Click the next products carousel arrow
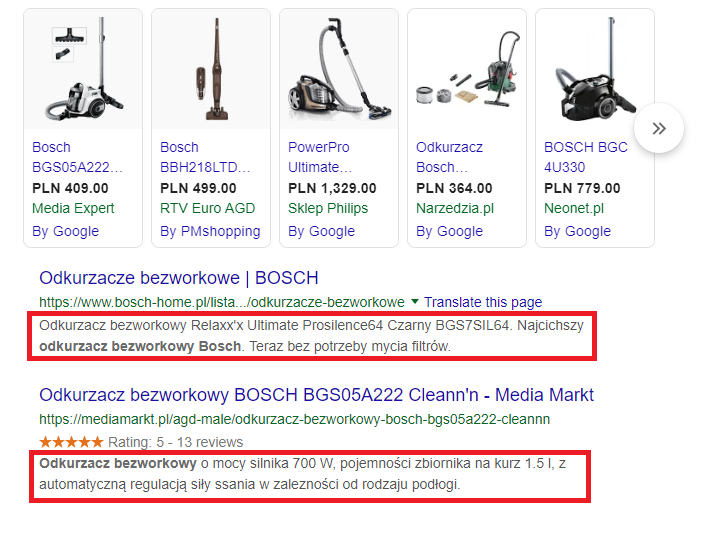Viewport: 701px width, 542px height. [658, 128]
